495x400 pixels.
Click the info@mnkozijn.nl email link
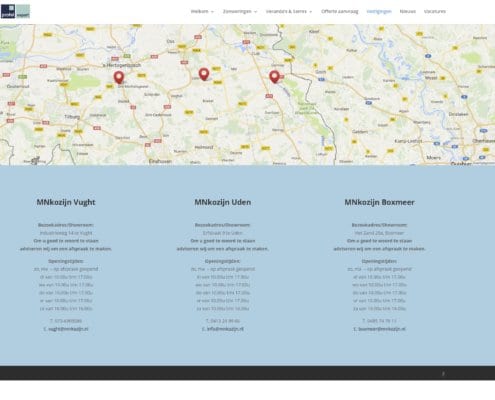(225, 329)
